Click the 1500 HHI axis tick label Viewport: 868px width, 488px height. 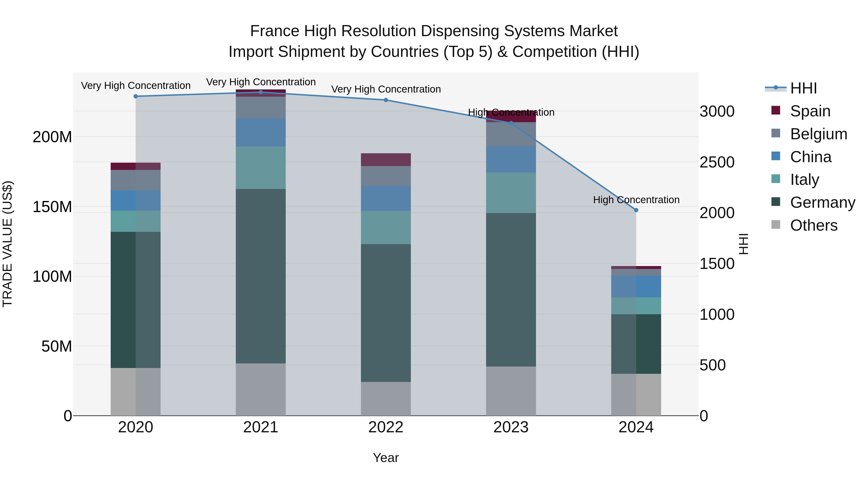point(717,264)
